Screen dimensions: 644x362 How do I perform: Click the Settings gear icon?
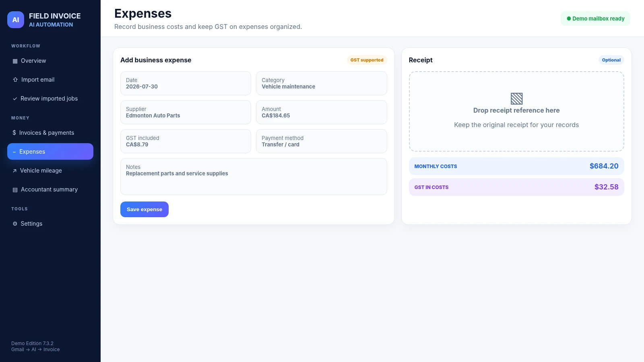pyautogui.click(x=15, y=224)
